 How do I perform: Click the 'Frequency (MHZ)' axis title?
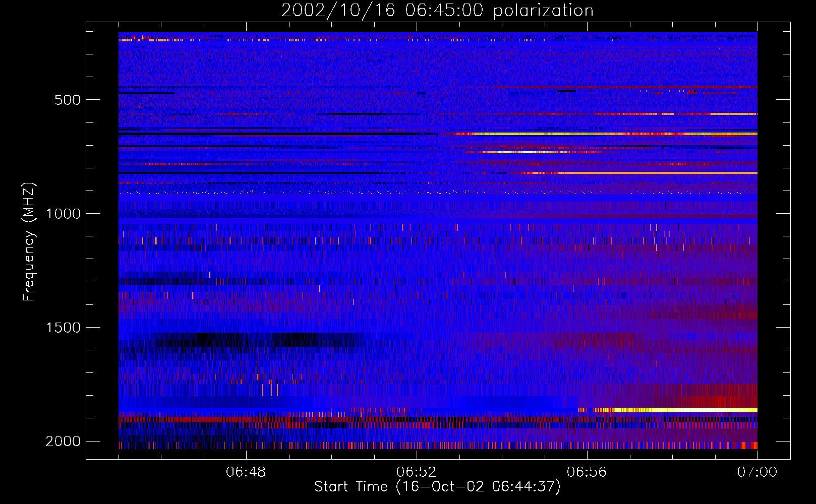(29, 242)
